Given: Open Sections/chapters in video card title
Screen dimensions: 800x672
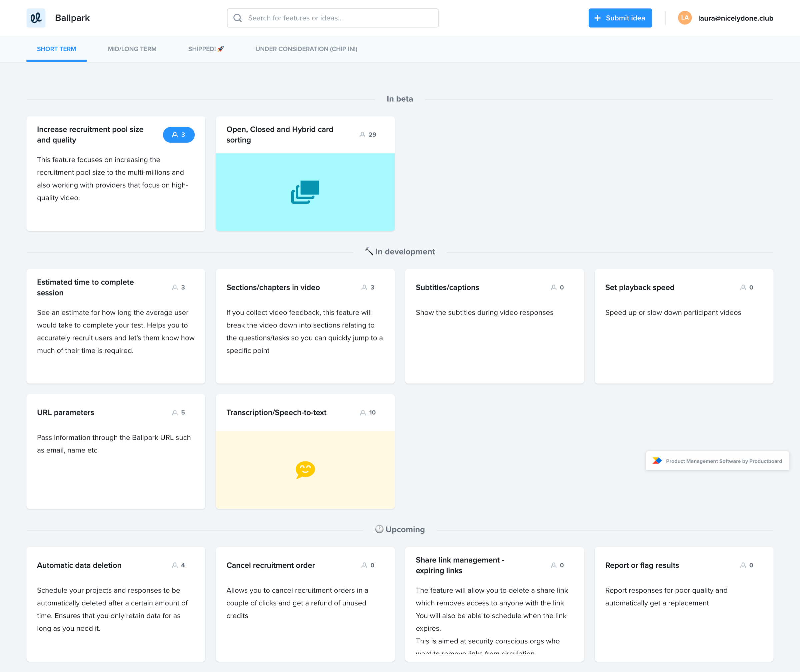Looking at the screenshot, I should 273,288.
